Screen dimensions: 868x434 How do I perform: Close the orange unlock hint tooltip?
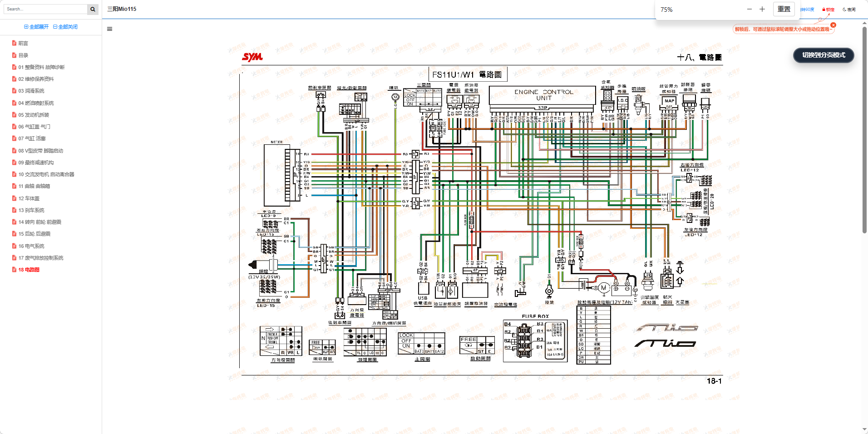click(833, 25)
